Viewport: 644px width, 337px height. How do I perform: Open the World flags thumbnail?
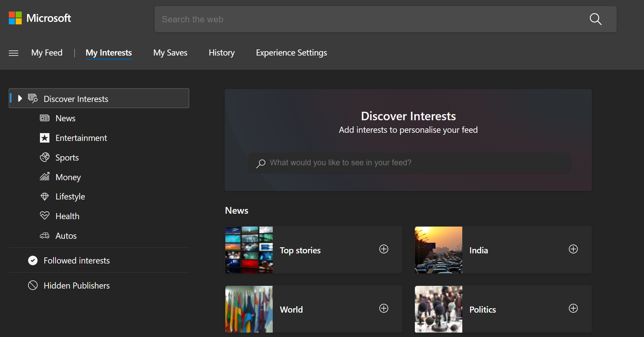pyautogui.click(x=249, y=309)
